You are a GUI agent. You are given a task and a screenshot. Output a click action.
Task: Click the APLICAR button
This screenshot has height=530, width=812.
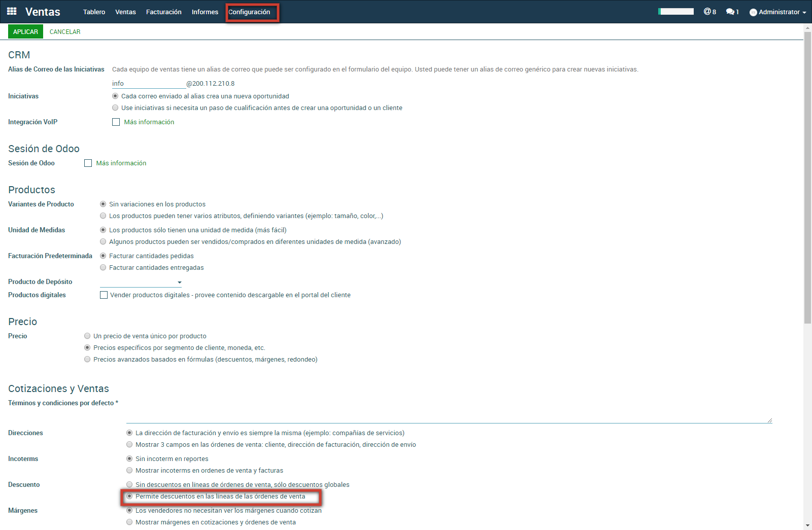(x=25, y=32)
